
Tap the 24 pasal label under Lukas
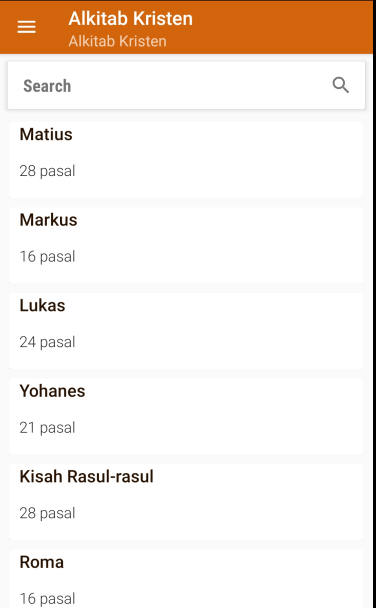47,342
